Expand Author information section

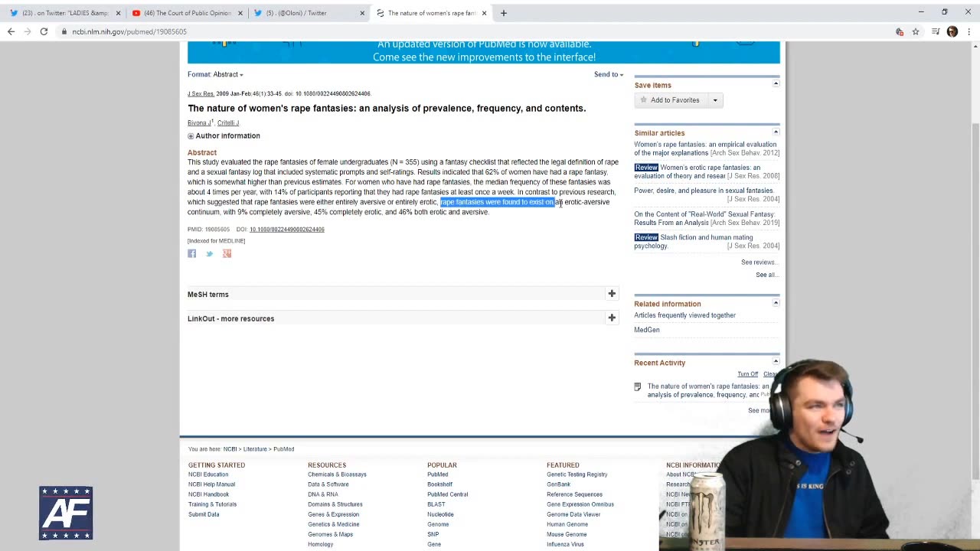(x=224, y=135)
